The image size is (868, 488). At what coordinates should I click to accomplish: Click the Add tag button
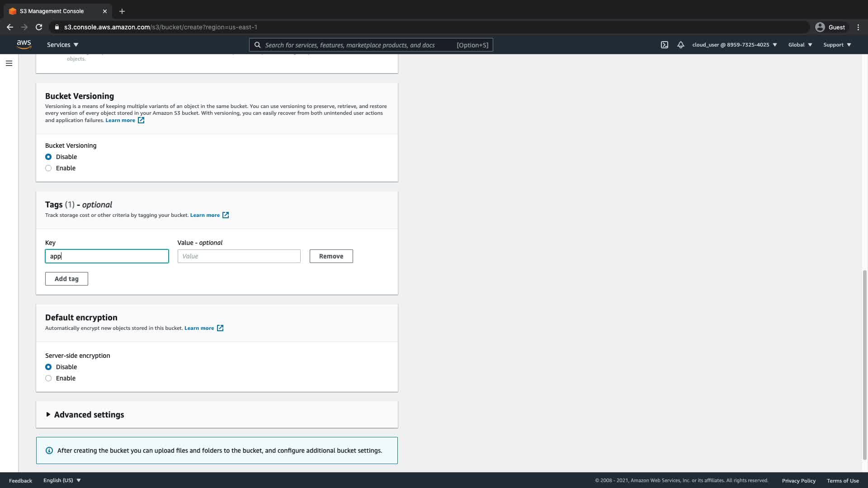tap(66, 279)
